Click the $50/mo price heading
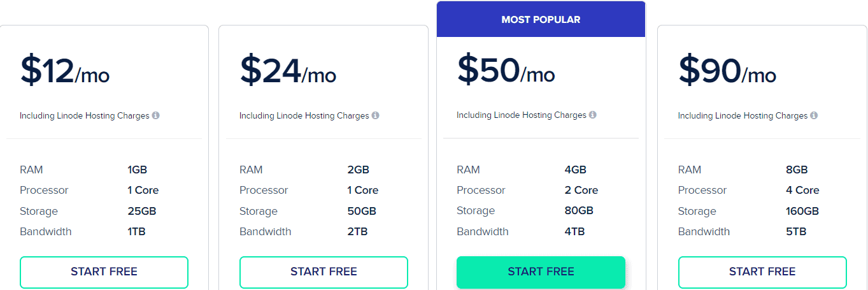 click(506, 71)
